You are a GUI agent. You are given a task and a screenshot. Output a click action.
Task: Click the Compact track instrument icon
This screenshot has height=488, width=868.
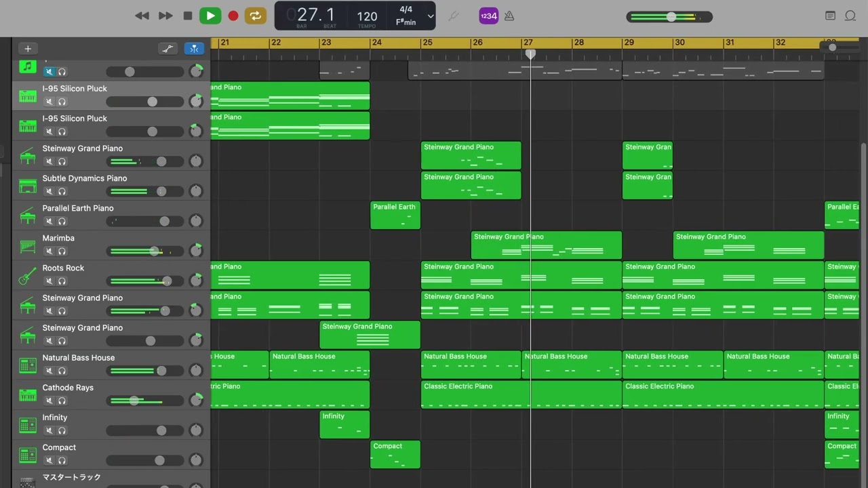(x=28, y=455)
